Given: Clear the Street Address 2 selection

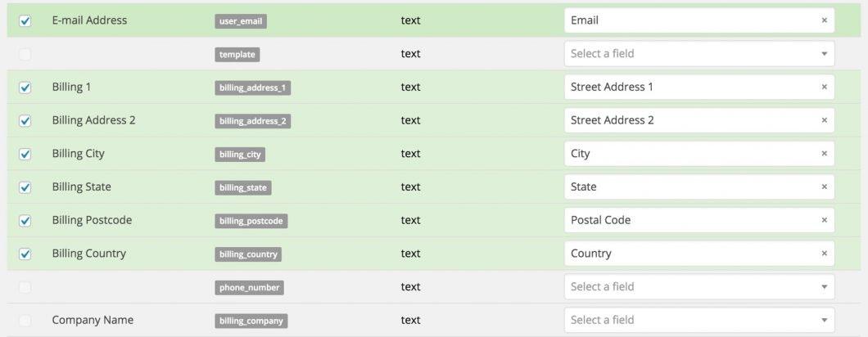Looking at the screenshot, I should click(824, 120).
